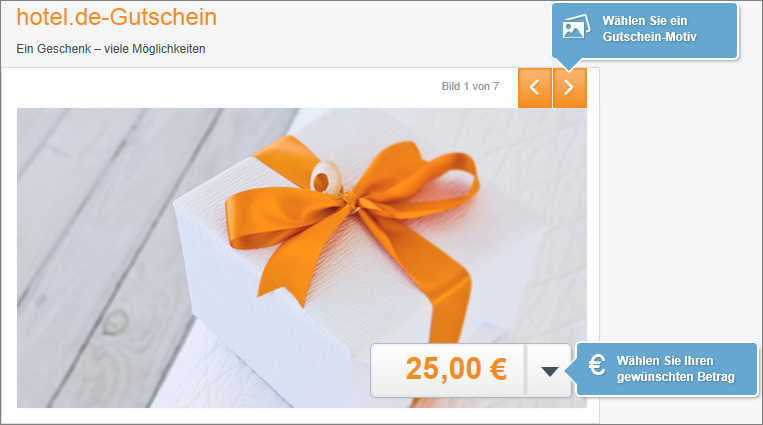Click the euro icon in amount tooltip
The width and height of the screenshot is (763, 425).
pos(597,365)
